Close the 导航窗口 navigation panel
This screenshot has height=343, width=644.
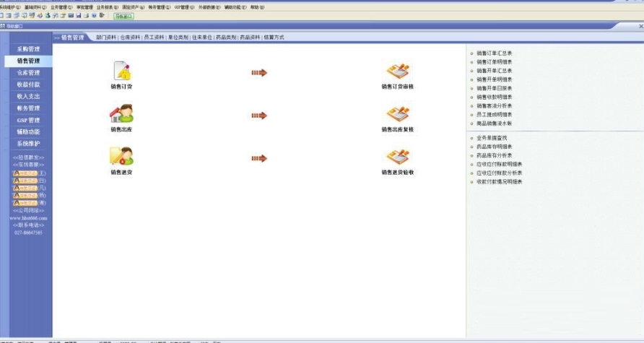click(x=640, y=26)
